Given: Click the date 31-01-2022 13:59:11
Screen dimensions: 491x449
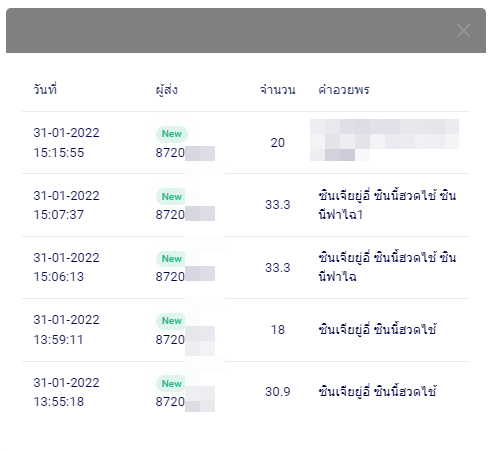Looking at the screenshot, I should tap(66, 330).
